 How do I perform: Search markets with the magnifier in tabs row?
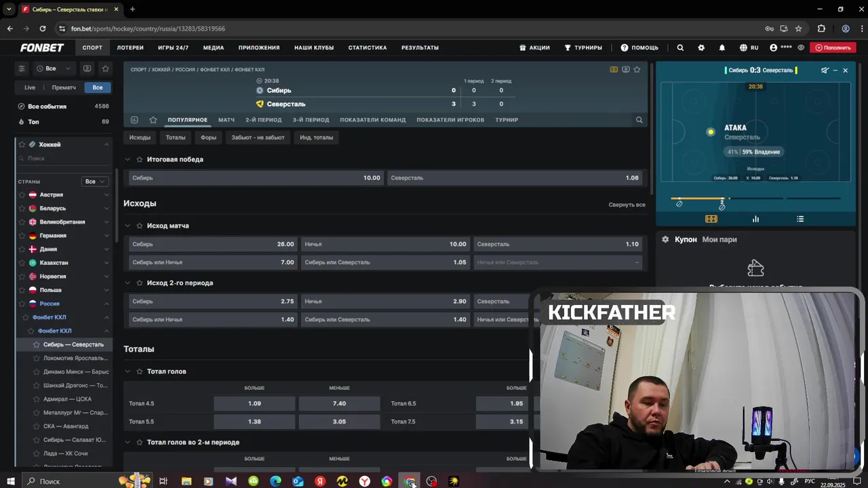[x=639, y=120]
